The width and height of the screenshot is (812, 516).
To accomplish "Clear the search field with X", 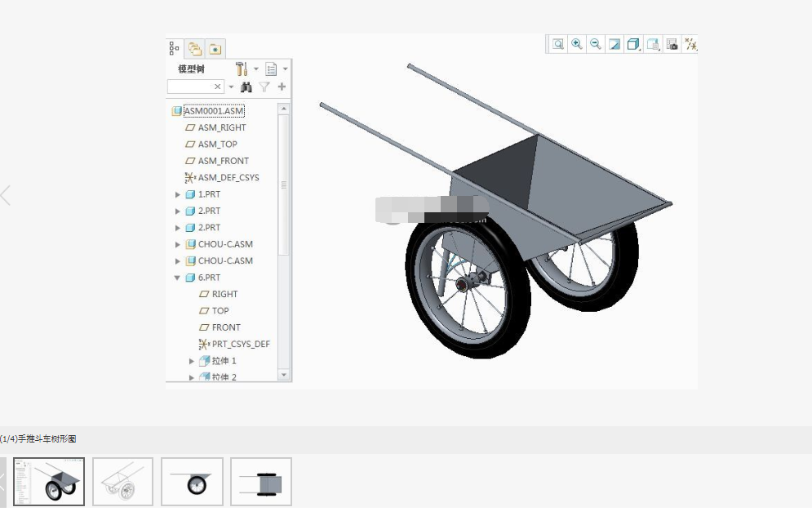I will pyautogui.click(x=218, y=87).
